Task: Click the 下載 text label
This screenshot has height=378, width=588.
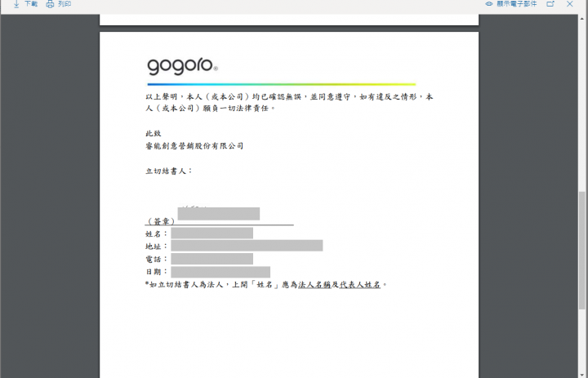Action: pos(31,4)
